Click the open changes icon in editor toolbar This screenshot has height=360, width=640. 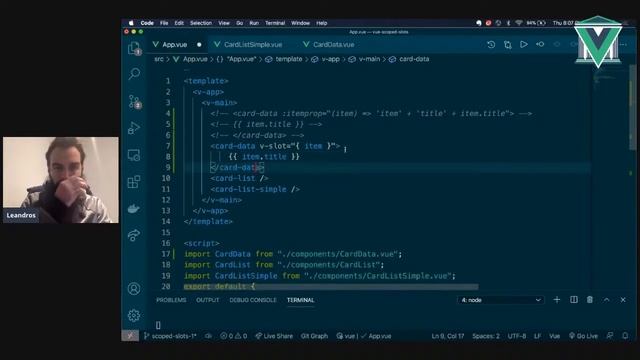507,44
